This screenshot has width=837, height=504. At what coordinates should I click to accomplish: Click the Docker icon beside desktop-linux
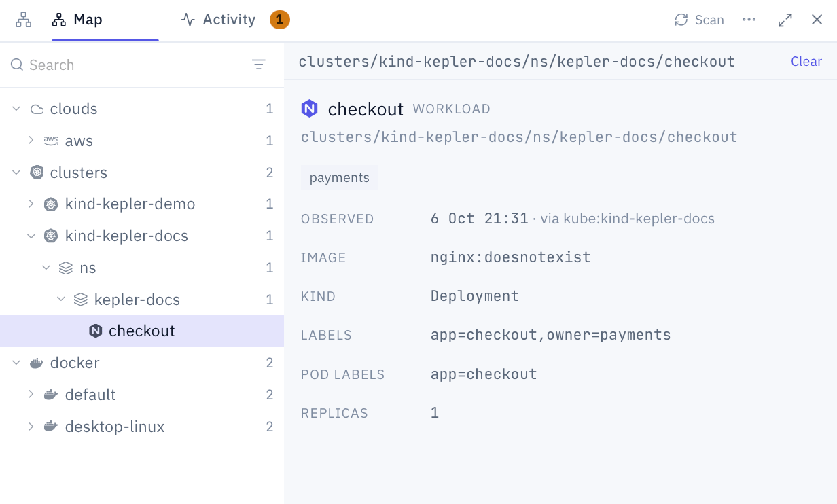[51, 427]
